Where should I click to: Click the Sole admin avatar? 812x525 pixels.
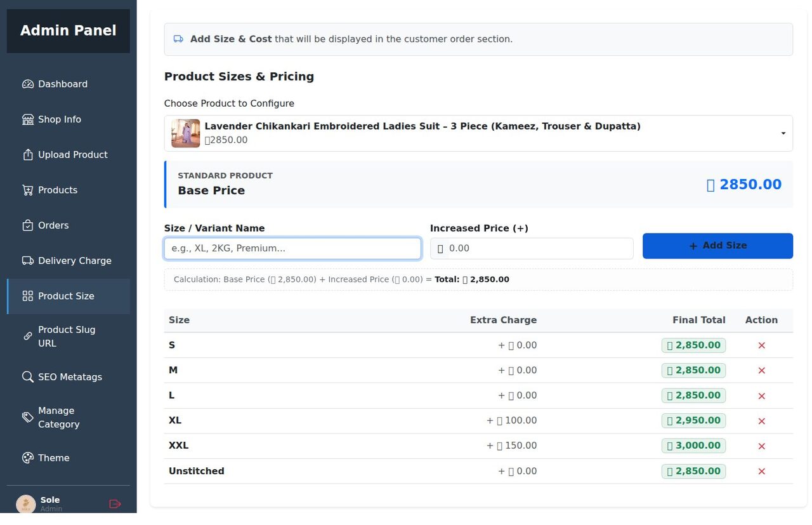pyautogui.click(x=25, y=504)
